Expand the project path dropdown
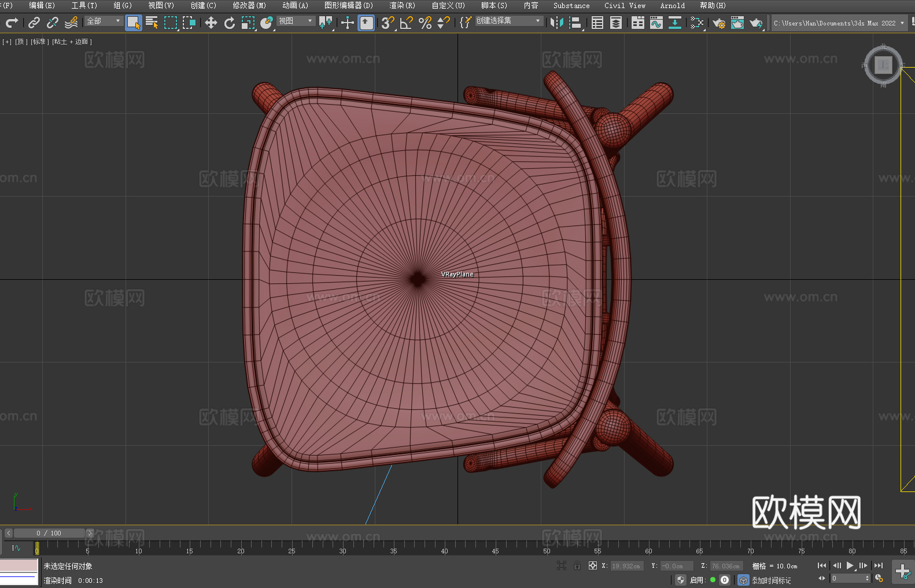 coord(902,23)
